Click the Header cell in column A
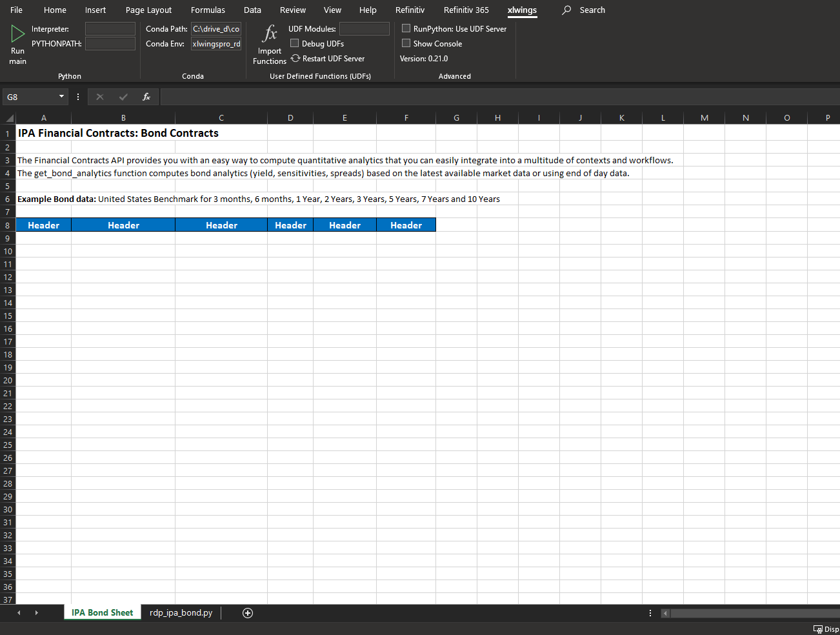 [44, 225]
